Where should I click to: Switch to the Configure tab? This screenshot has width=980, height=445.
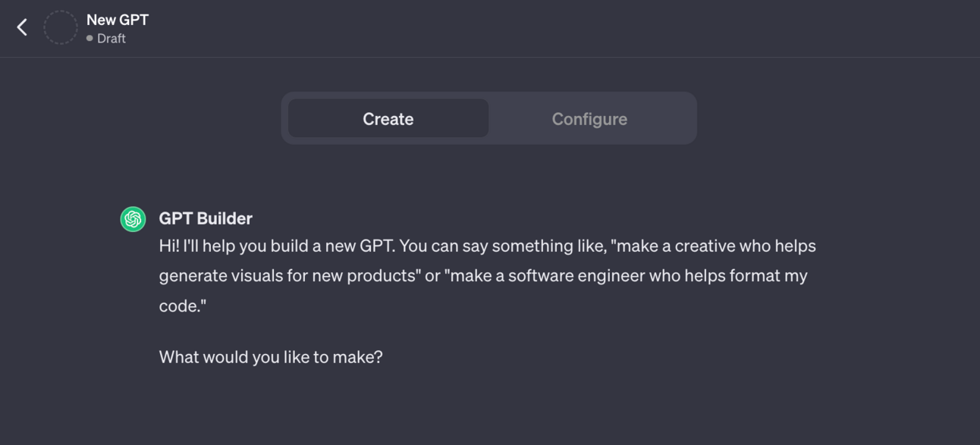(589, 119)
